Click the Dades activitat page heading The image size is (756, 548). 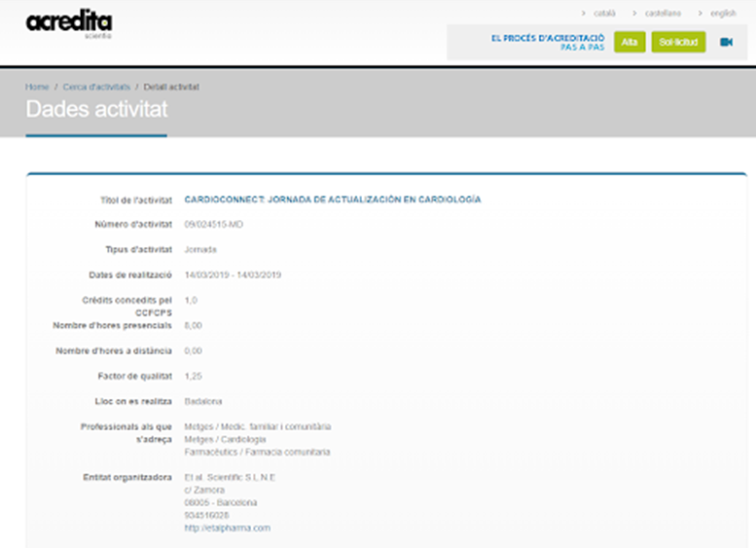point(96,109)
